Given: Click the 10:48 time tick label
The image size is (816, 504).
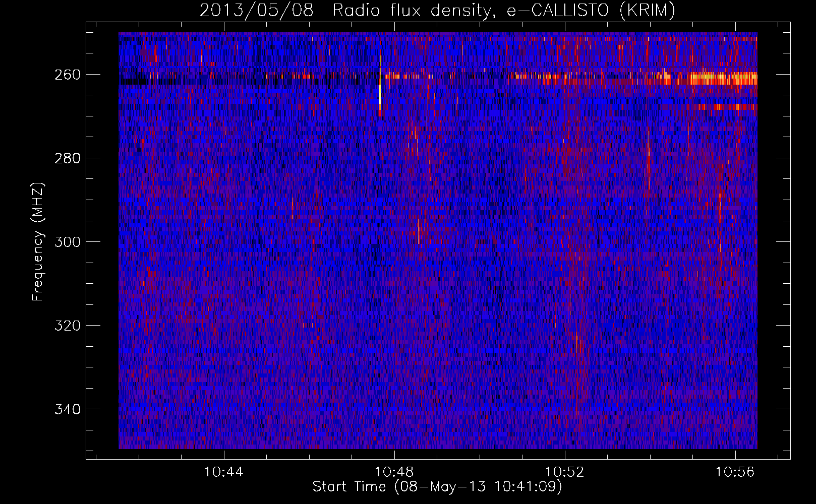Looking at the screenshot, I should click(x=394, y=472).
